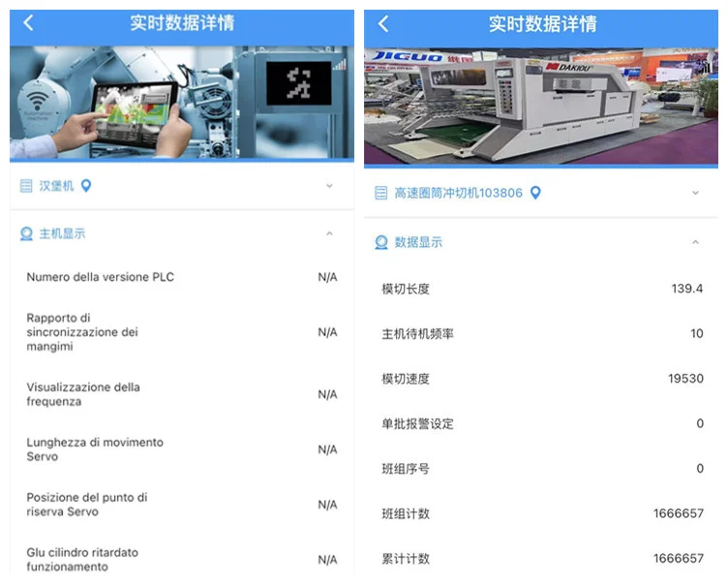Open the DAKIOU die-cutting machine photo

pyautogui.click(x=541, y=107)
